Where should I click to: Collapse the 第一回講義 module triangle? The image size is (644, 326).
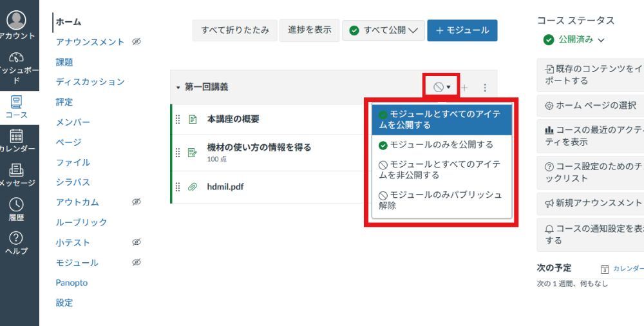[178, 87]
